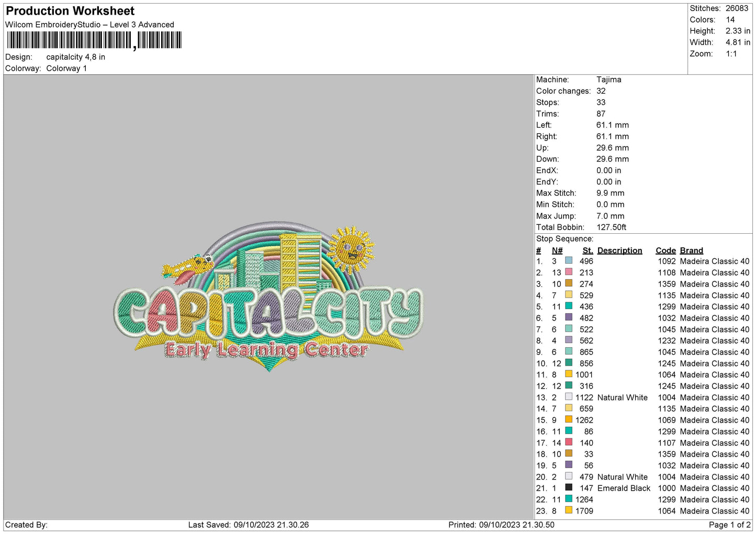Select the 'St.' column header
The image size is (756, 534).
pyautogui.click(x=588, y=251)
